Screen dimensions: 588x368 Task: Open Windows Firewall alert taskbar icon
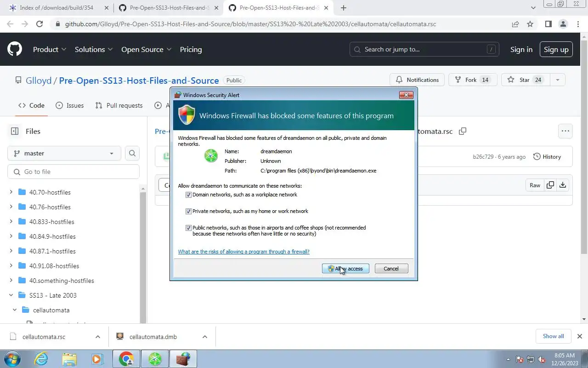coord(183,359)
